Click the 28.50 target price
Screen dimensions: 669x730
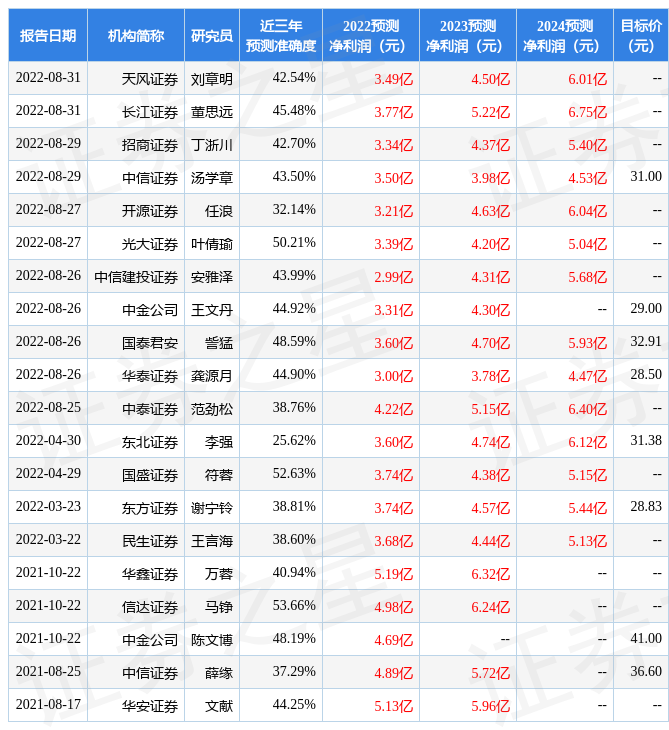click(x=646, y=375)
